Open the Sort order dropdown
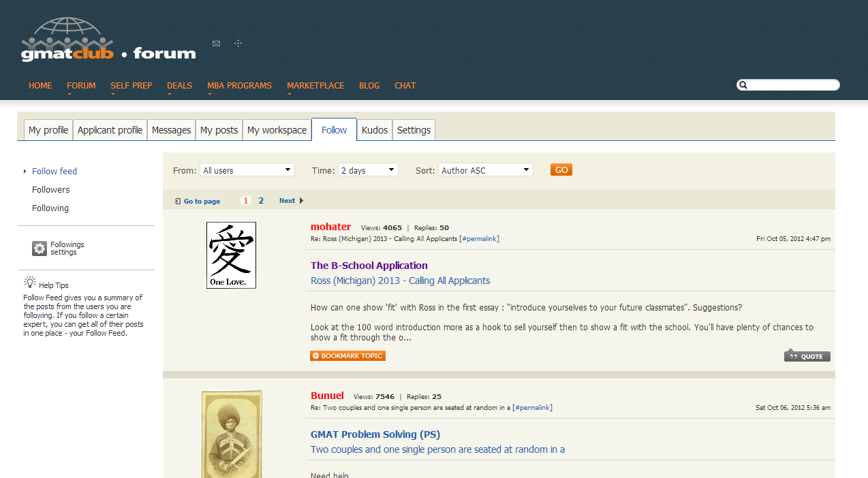 (485, 170)
